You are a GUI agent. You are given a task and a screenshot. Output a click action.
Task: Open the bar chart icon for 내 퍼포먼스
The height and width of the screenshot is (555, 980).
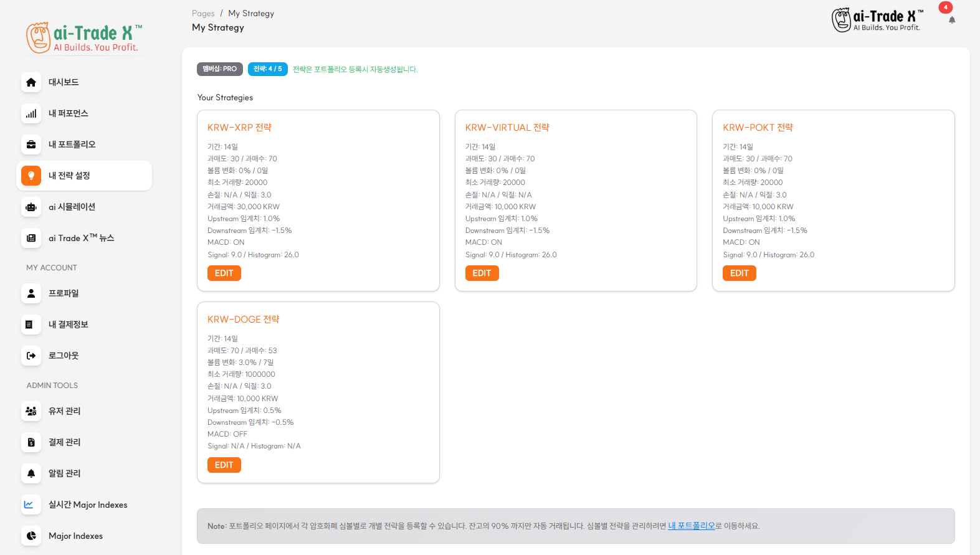click(31, 113)
